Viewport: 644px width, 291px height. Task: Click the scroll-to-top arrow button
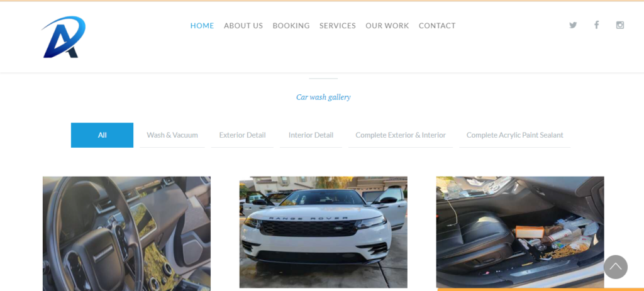(x=615, y=267)
